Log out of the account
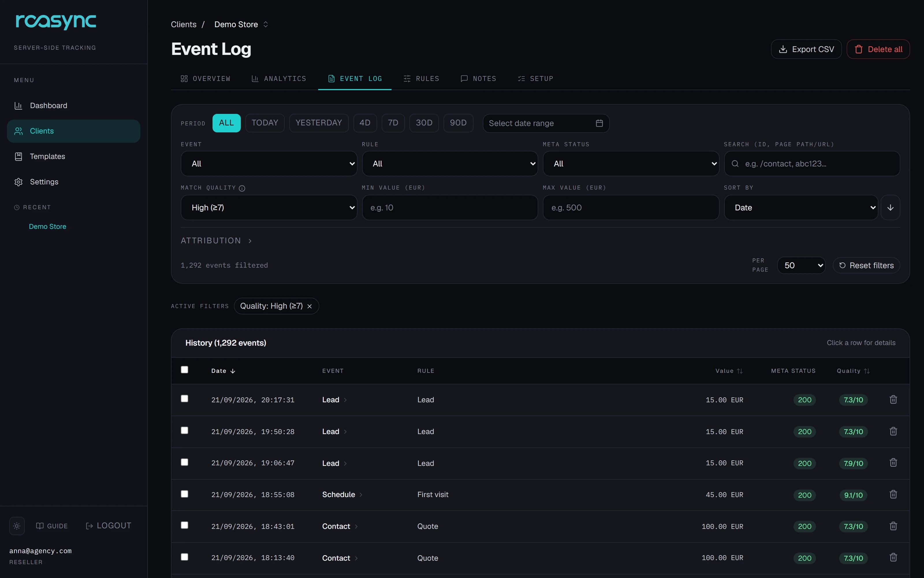 pyautogui.click(x=109, y=526)
